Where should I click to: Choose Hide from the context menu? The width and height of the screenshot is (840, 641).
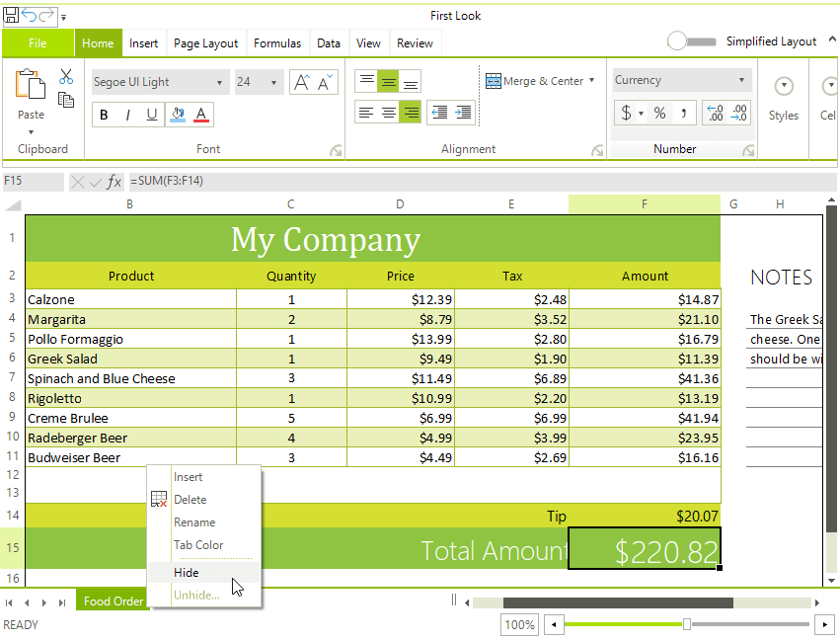click(x=187, y=572)
